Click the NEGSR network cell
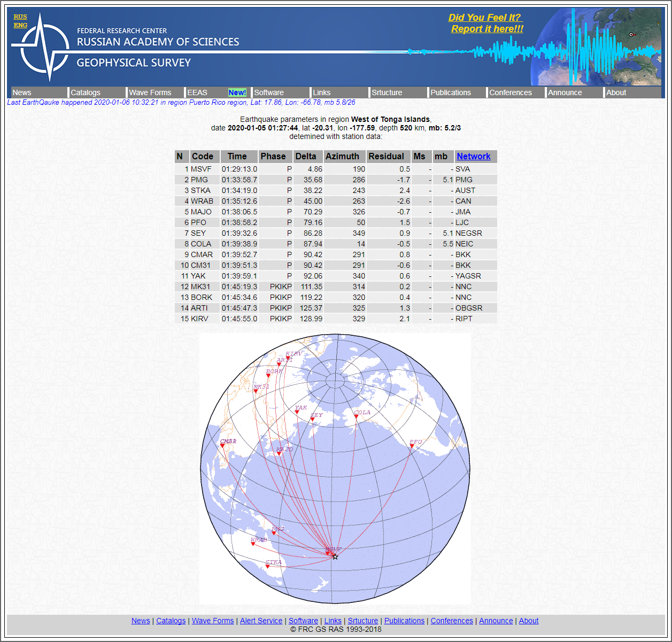Viewport: 672px width, 642px height. click(476, 233)
